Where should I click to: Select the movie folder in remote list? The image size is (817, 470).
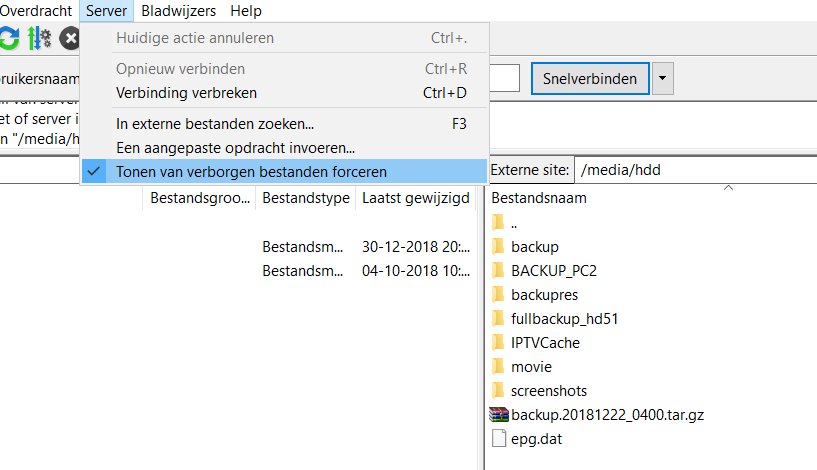click(x=531, y=366)
